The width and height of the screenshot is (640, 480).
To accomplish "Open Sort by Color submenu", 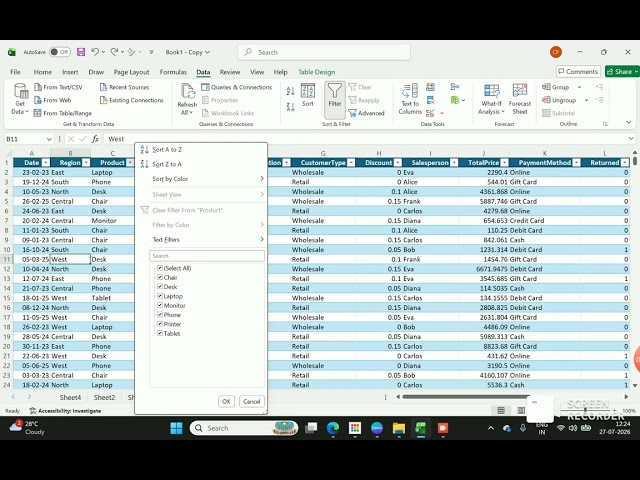I will tap(202, 179).
